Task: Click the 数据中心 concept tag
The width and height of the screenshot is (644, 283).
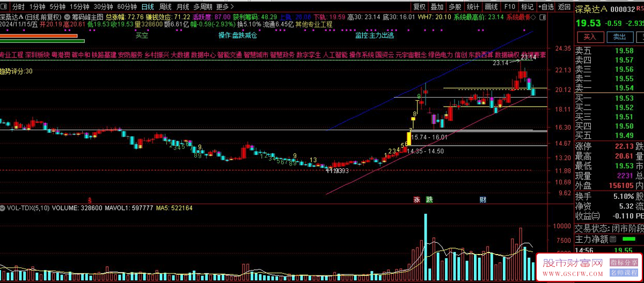Action: 203,55
